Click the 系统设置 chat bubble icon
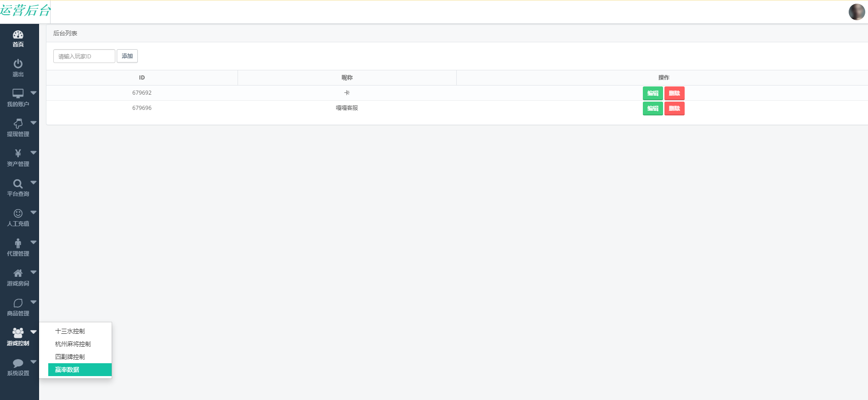Image resolution: width=868 pixels, height=400 pixels. [18, 363]
